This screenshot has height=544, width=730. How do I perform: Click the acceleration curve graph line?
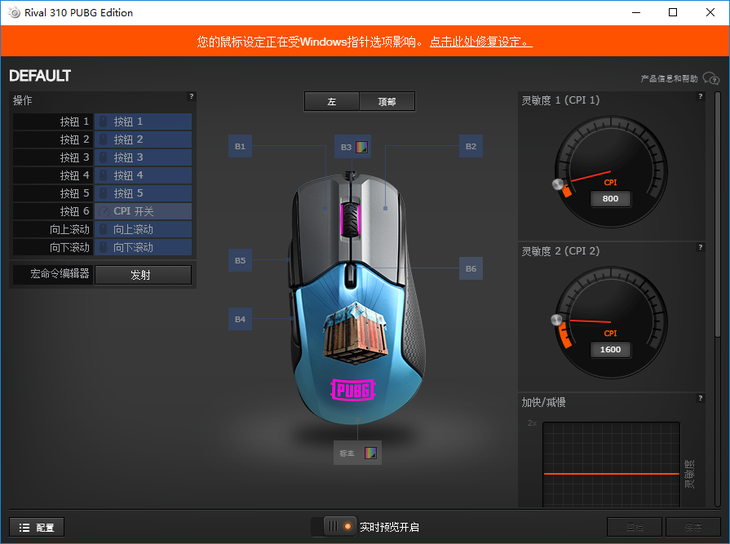[x=611, y=474]
